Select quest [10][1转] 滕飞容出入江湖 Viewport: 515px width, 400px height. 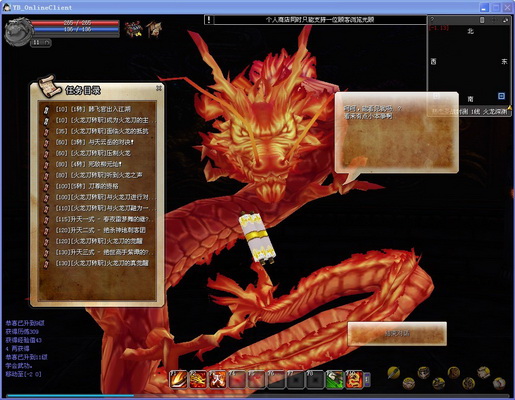93,109
